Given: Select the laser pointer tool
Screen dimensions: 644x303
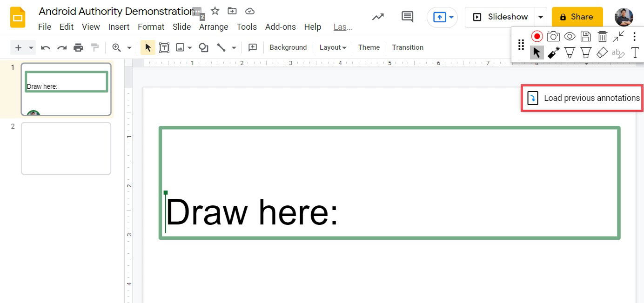Looking at the screenshot, I should tap(553, 53).
